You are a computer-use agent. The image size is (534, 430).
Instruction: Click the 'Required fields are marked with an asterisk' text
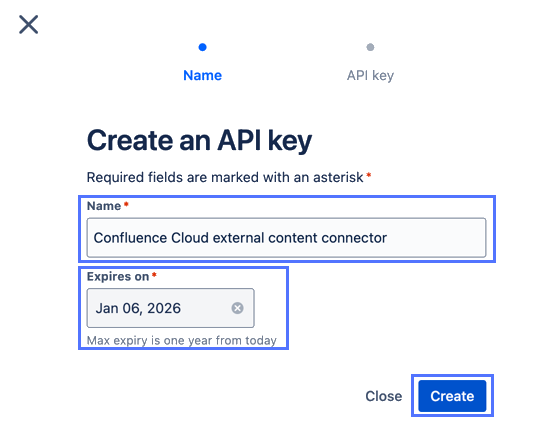click(225, 177)
